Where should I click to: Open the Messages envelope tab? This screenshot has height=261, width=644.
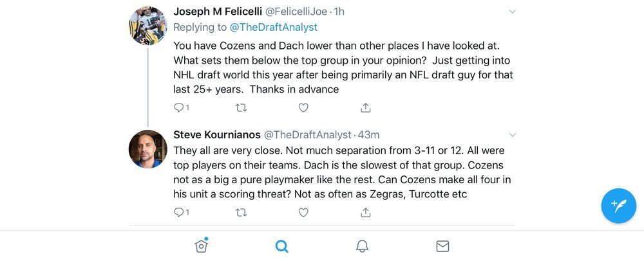click(442, 246)
